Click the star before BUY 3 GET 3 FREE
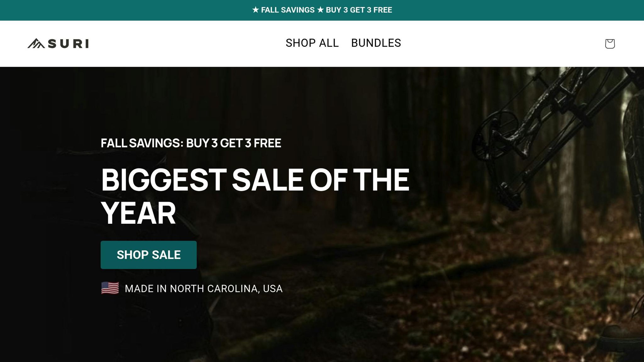644x362 pixels. point(320,10)
